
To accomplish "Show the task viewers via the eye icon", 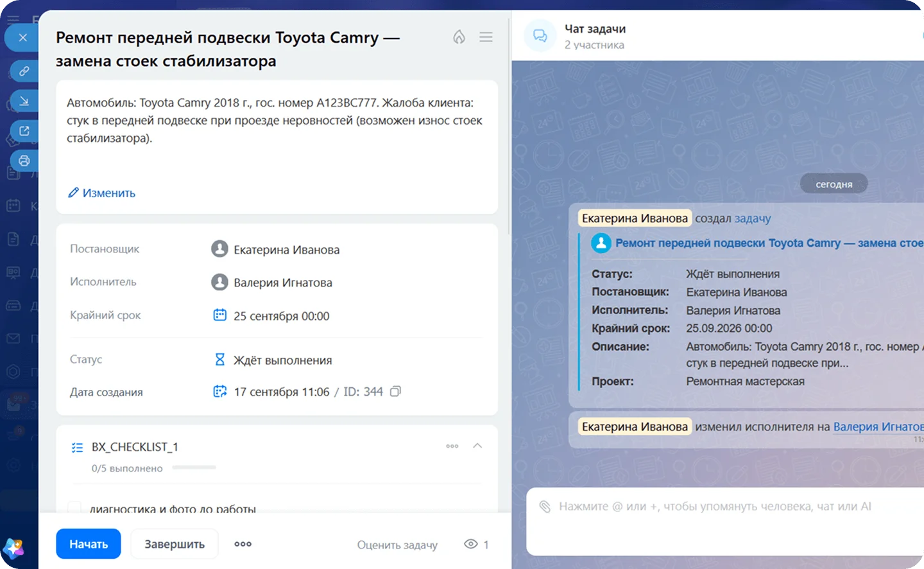I will click(x=471, y=544).
